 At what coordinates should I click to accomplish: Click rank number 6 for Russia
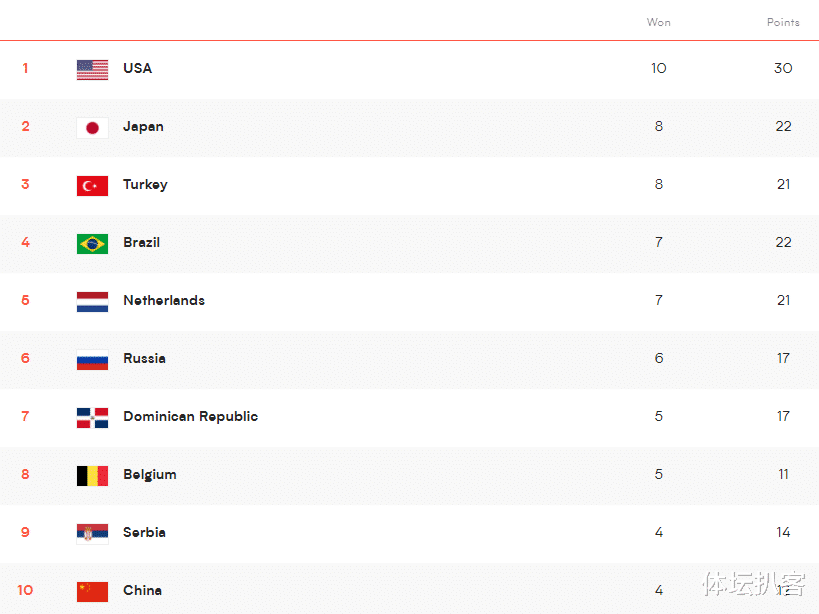pos(25,358)
